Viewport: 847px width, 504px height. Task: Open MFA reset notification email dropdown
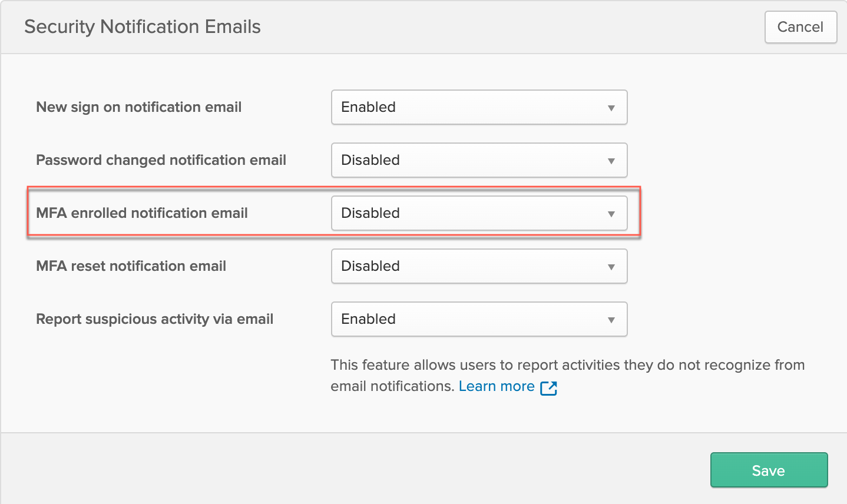pyautogui.click(x=479, y=266)
